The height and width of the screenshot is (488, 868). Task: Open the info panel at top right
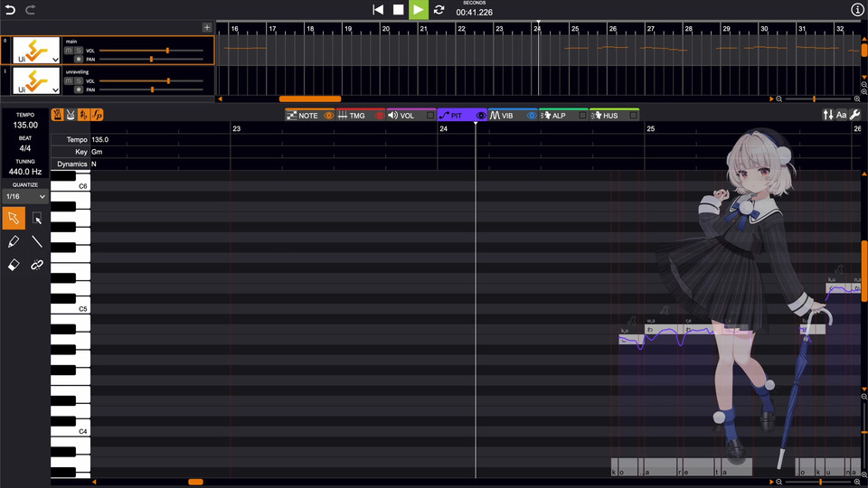point(857,9)
